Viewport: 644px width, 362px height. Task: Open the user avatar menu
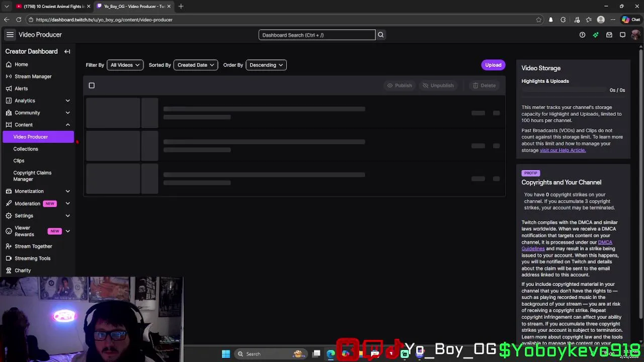tap(635, 35)
